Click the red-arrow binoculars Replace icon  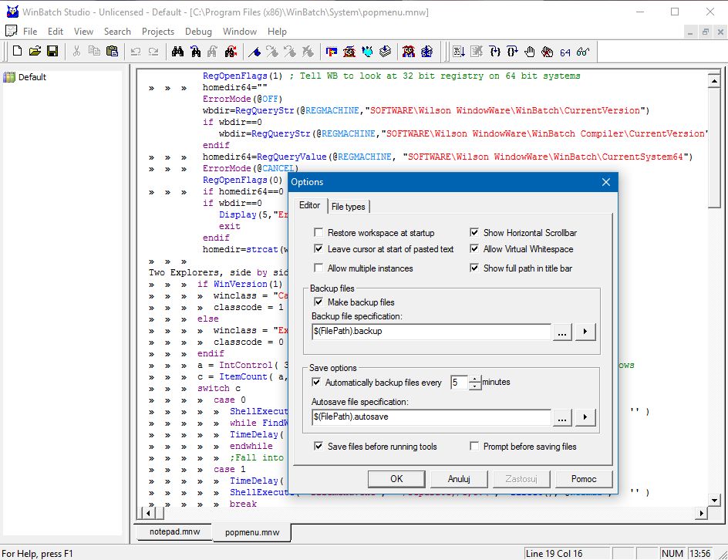231,51
